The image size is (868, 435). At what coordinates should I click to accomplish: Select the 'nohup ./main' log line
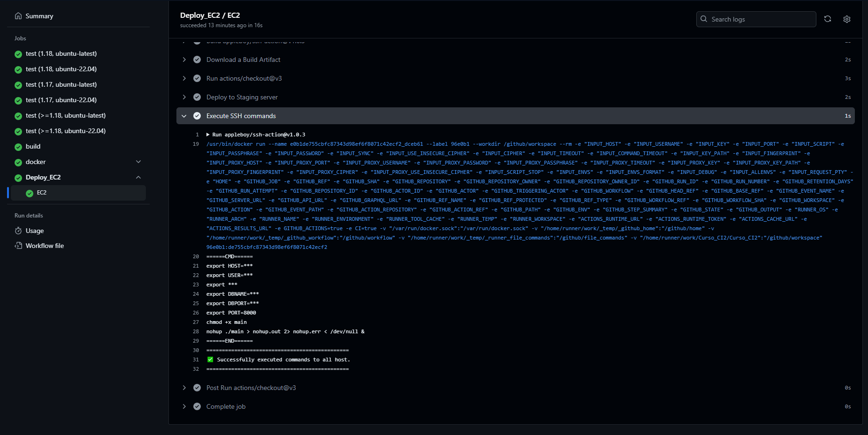(x=285, y=331)
